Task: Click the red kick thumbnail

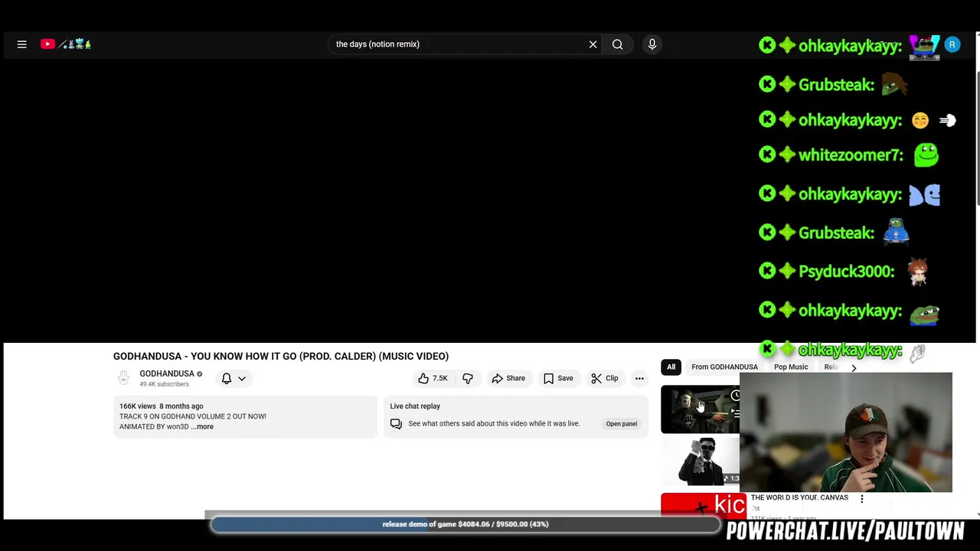Action: pyautogui.click(x=703, y=505)
